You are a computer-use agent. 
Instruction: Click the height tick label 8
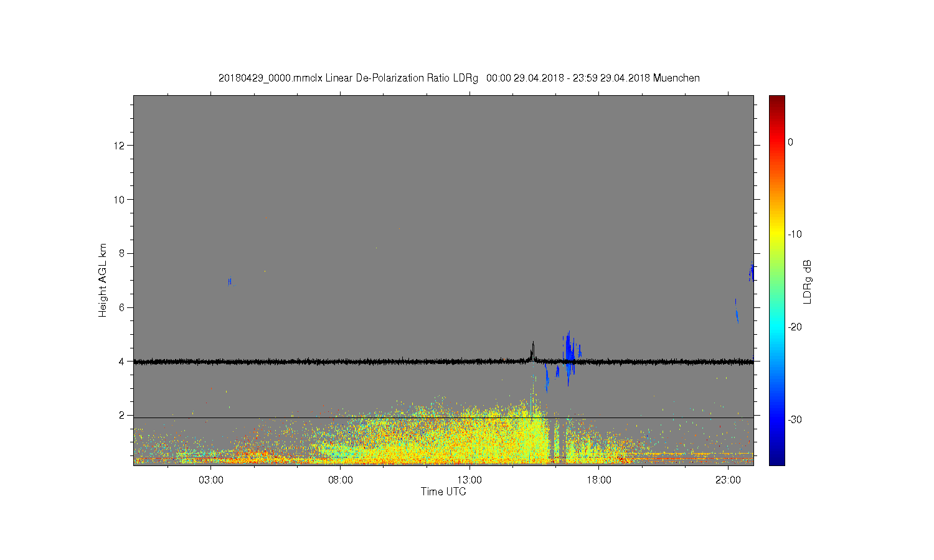(123, 253)
